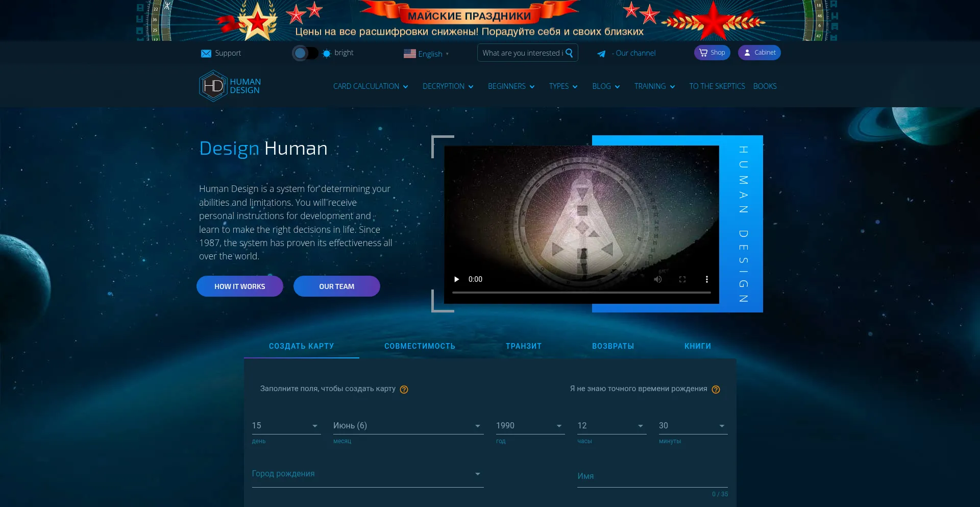Open the TO THE SKEPTICS page
The height and width of the screenshot is (507, 980).
pos(717,86)
